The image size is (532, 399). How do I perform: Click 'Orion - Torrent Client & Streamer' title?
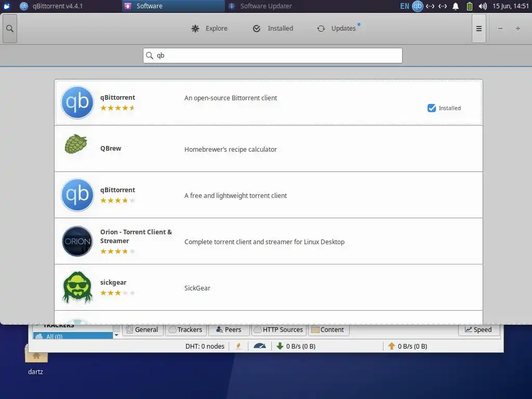[136, 236]
